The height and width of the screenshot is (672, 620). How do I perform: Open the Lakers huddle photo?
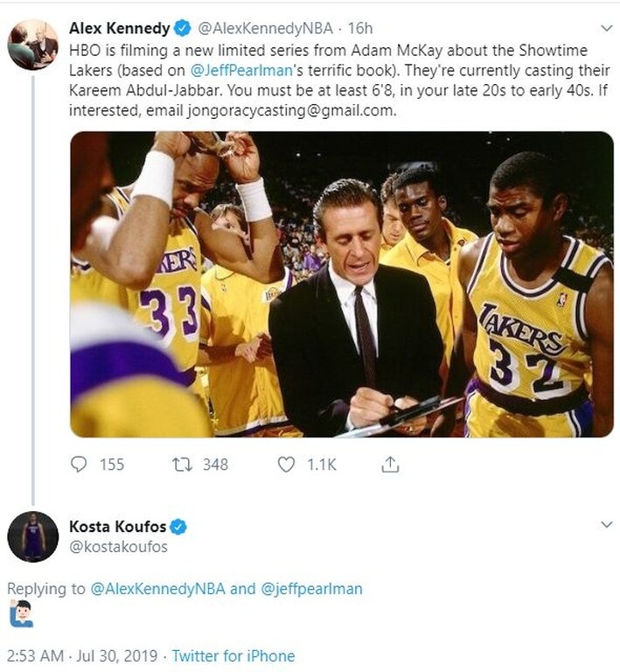pyautogui.click(x=341, y=284)
